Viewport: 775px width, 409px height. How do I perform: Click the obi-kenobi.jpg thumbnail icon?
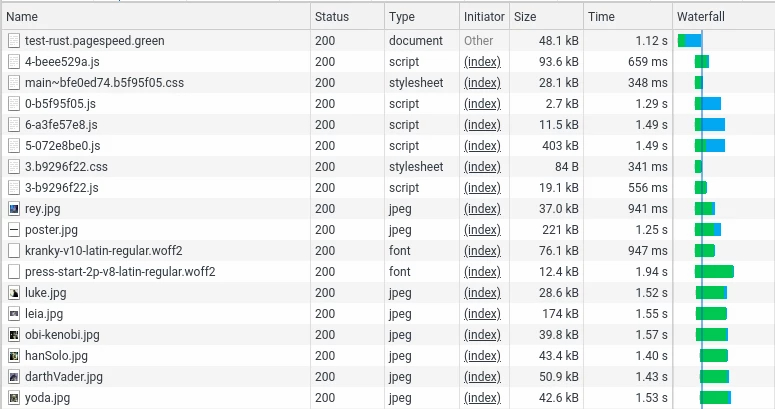coord(14,335)
